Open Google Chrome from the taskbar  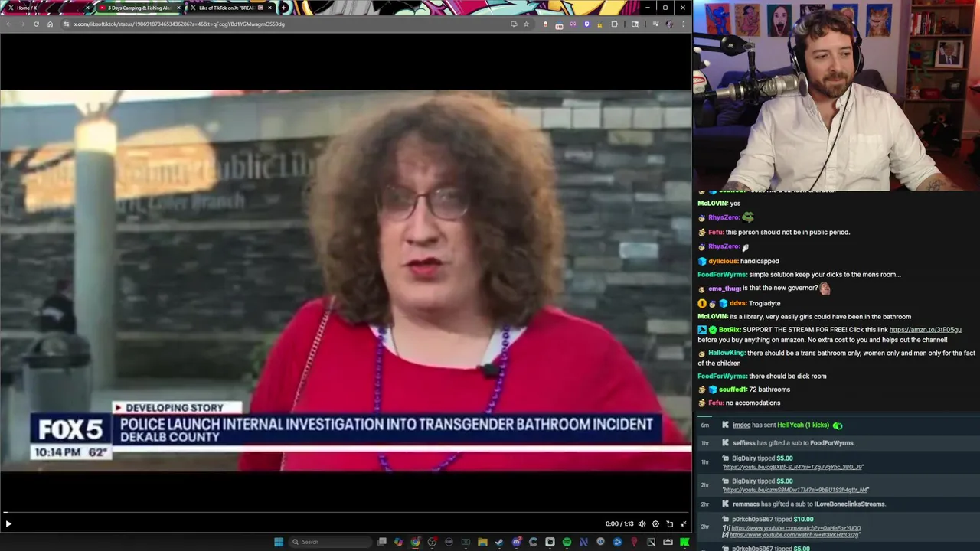coord(415,542)
